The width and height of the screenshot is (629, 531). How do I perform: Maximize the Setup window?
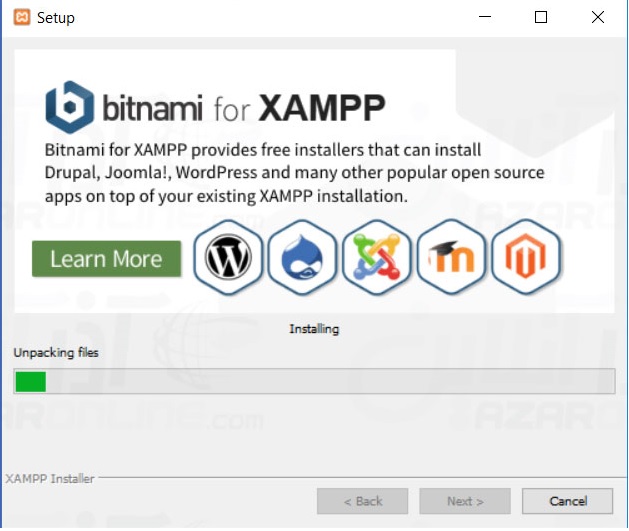click(541, 17)
